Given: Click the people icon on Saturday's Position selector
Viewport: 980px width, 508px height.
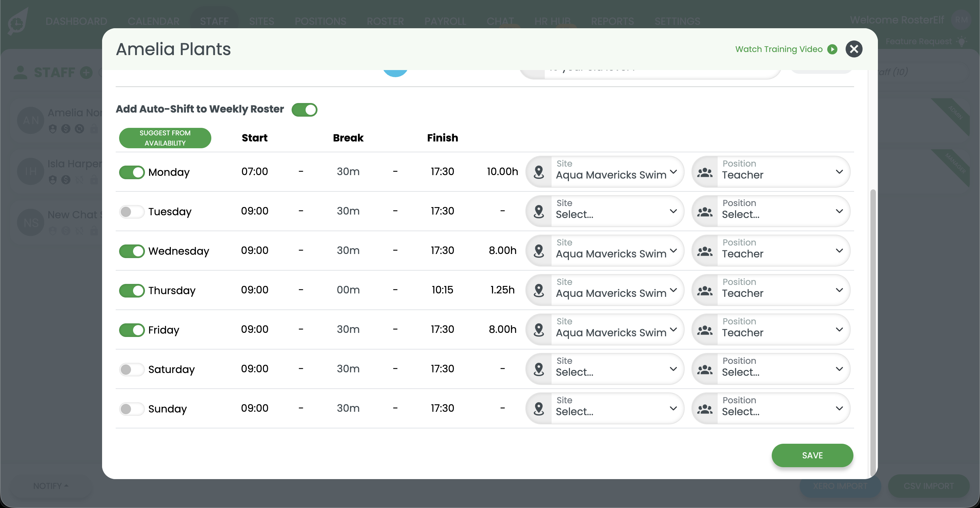Looking at the screenshot, I should point(706,369).
